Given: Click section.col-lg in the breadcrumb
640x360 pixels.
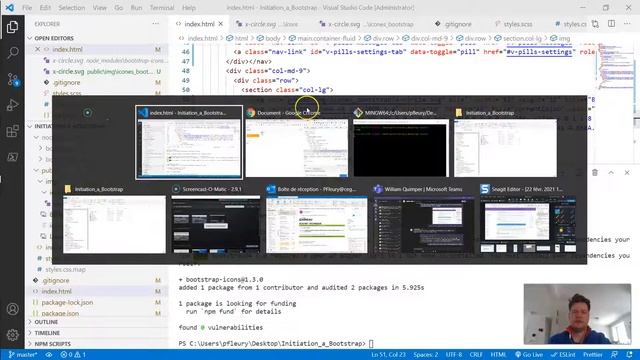Looking at the screenshot, I should click(522, 38).
